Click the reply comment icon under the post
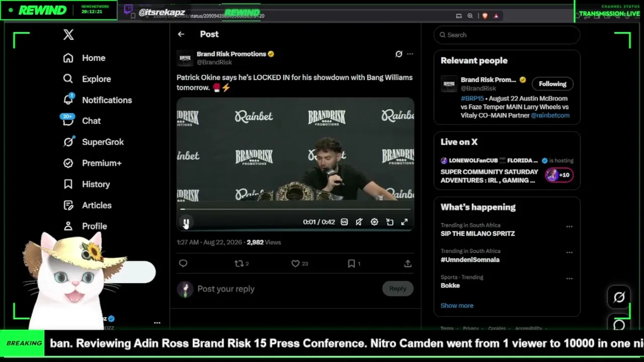 coord(183,263)
